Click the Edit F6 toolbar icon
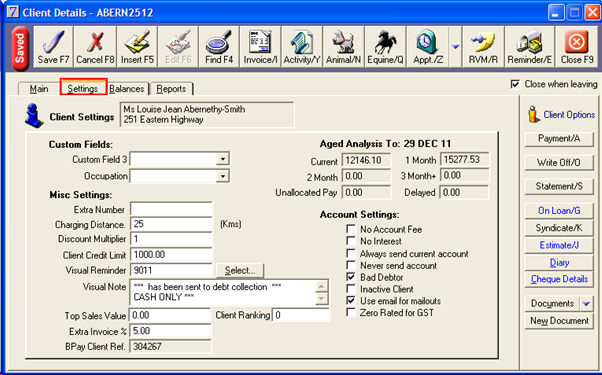Viewport: 602px width, 375px height. point(178,47)
